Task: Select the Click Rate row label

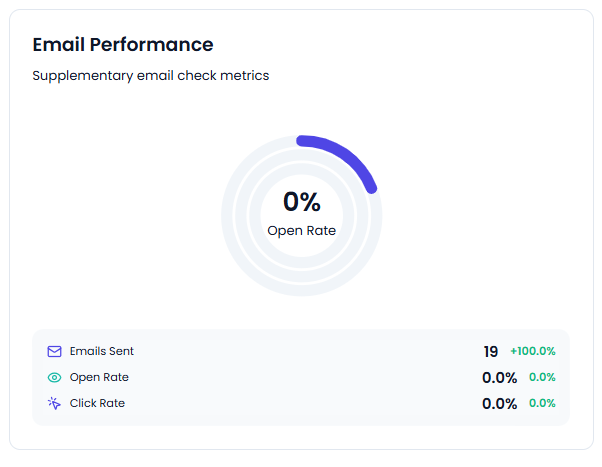Action: (x=97, y=403)
